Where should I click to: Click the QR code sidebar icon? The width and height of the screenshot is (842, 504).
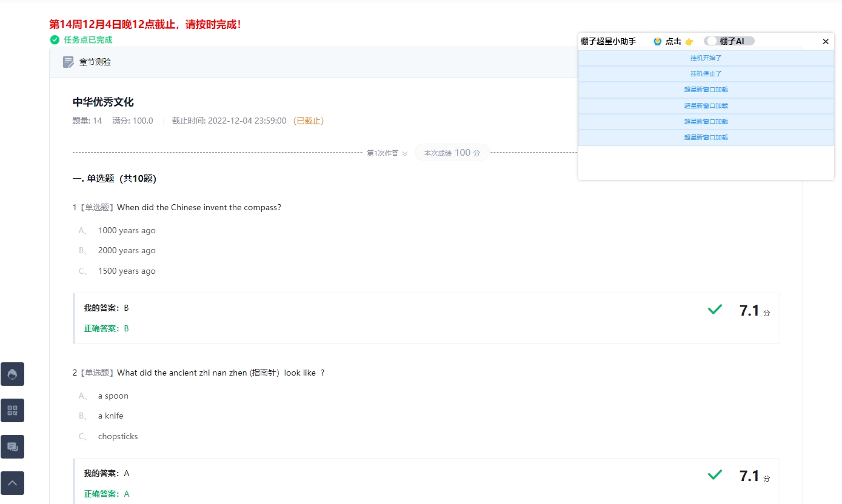pos(12,411)
